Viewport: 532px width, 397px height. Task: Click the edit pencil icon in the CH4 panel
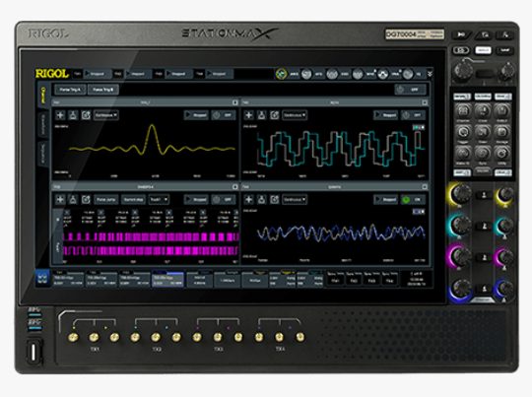pyautogui.click(x=275, y=200)
